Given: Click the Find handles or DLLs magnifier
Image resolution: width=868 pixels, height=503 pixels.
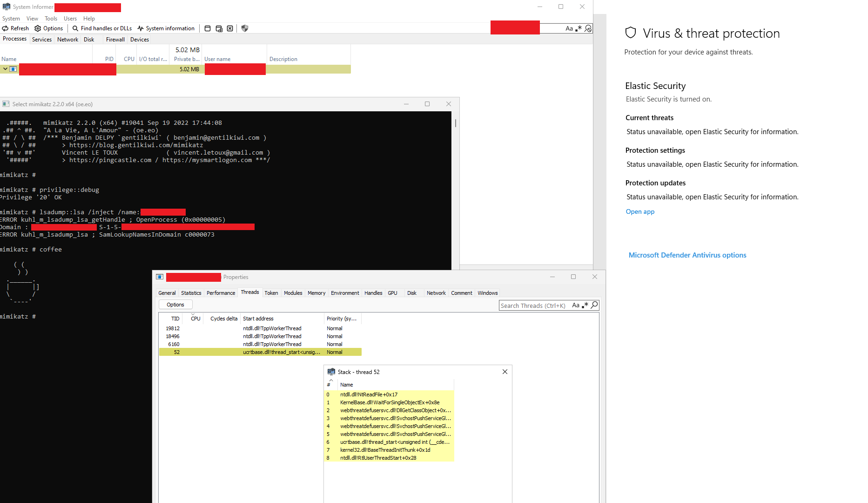Looking at the screenshot, I should pos(75,28).
